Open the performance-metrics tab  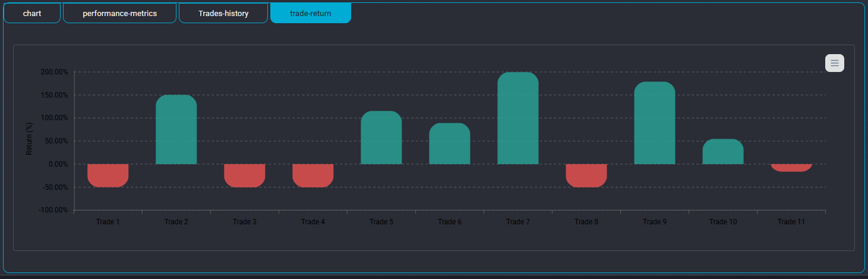pos(119,13)
